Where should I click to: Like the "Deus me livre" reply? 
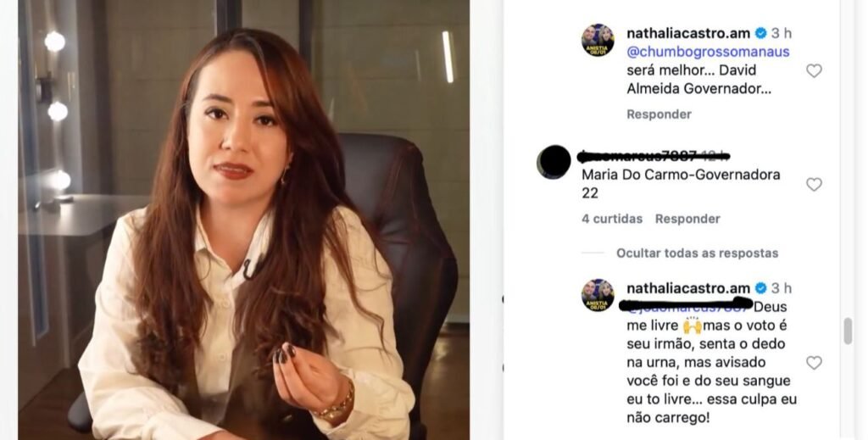click(x=814, y=363)
